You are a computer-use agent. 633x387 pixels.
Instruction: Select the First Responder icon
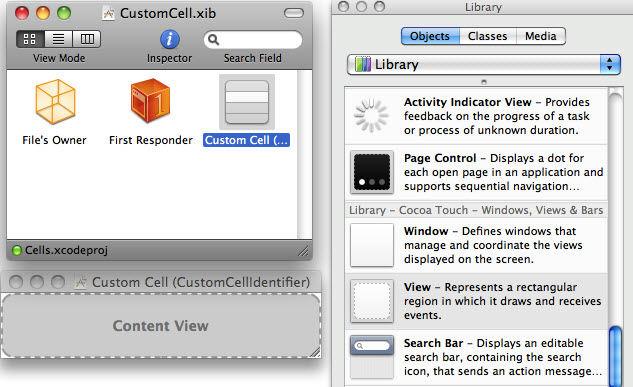(x=151, y=101)
